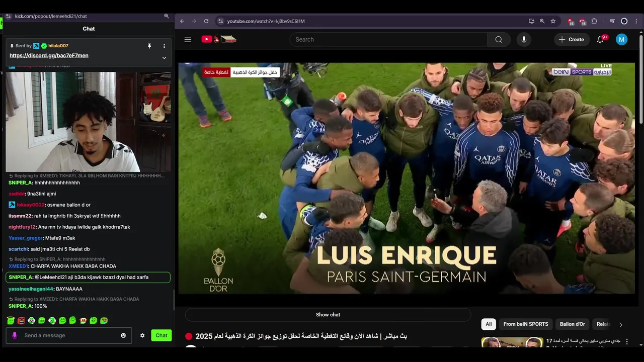
Task: Send message with green Chat button
Action: [162, 335]
